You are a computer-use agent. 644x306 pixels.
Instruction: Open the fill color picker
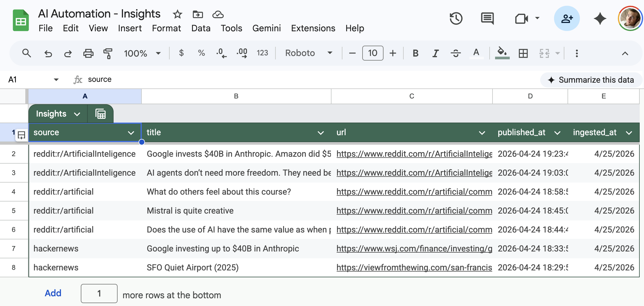click(x=502, y=53)
